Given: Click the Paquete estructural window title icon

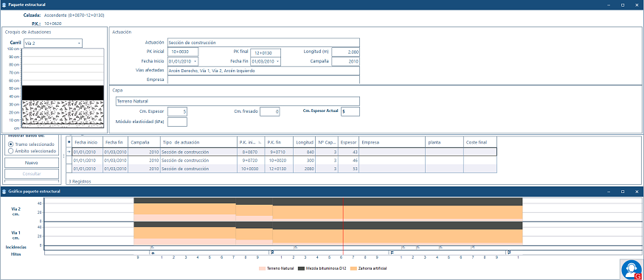Looking at the screenshot, I should coord(4,4).
